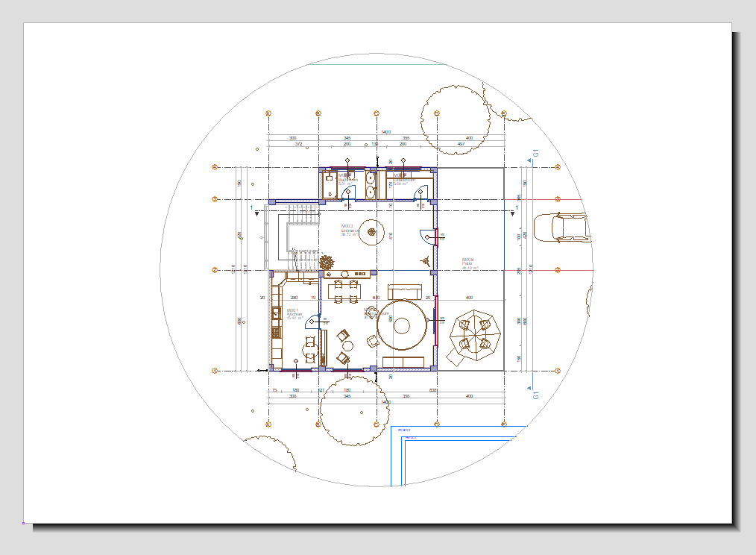
Task: Select the M001 Kitchen room label
Action: click(x=294, y=314)
